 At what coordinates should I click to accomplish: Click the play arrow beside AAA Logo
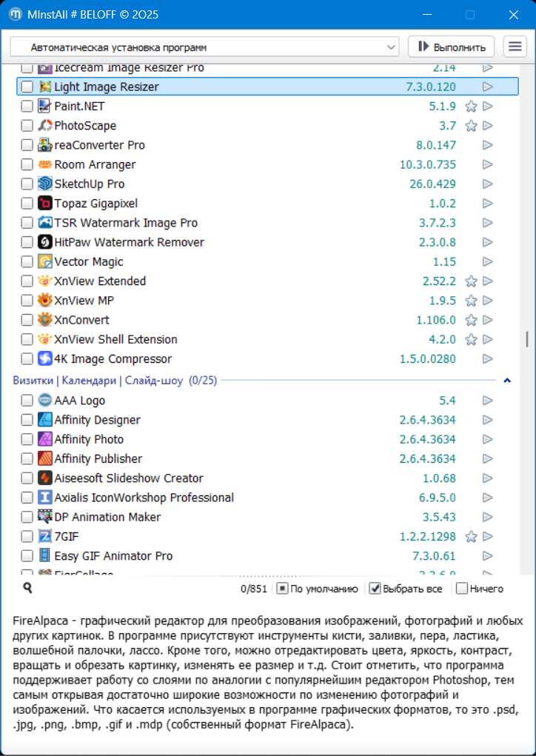(487, 401)
